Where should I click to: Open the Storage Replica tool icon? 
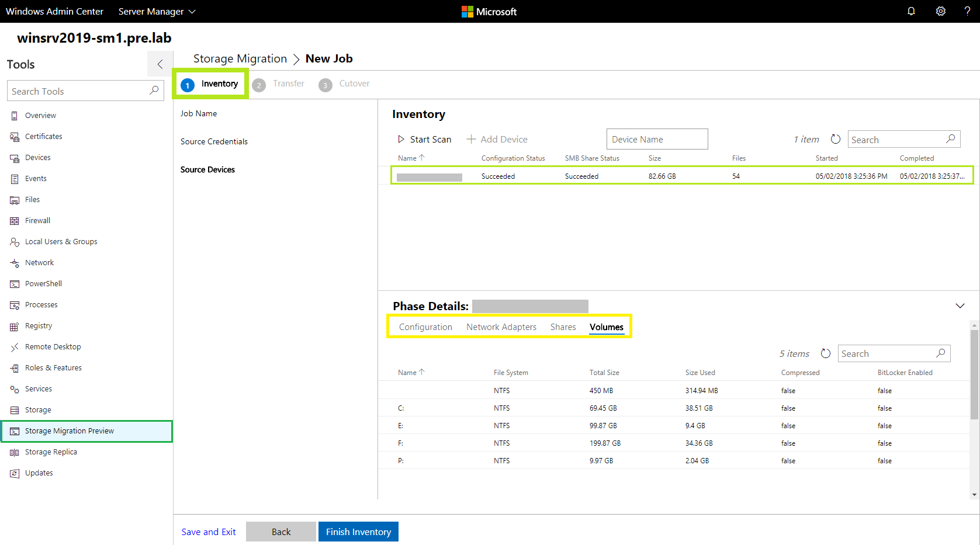[15, 452]
